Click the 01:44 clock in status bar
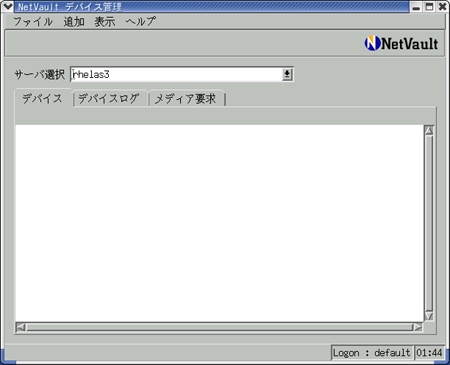 coord(429,353)
